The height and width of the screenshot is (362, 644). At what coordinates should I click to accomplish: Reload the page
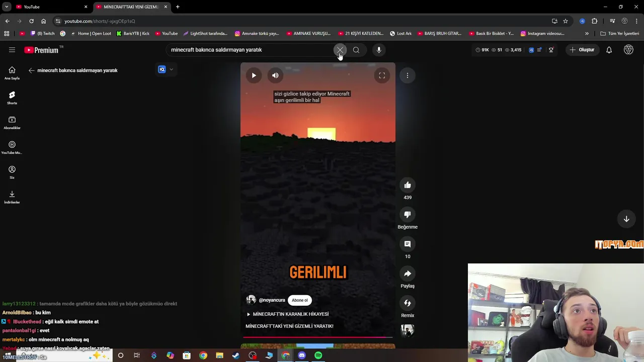click(x=31, y=21)
